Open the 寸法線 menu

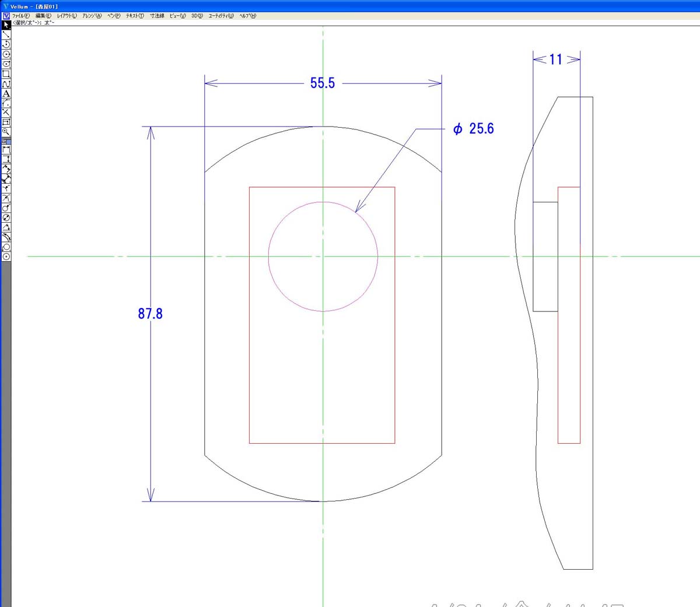157,16
